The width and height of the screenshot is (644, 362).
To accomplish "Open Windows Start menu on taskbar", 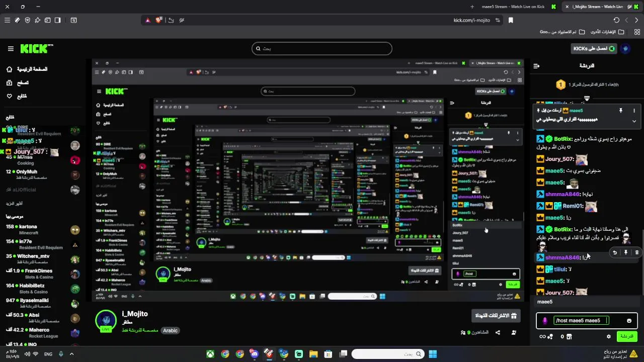I will (x=433, y=354).
